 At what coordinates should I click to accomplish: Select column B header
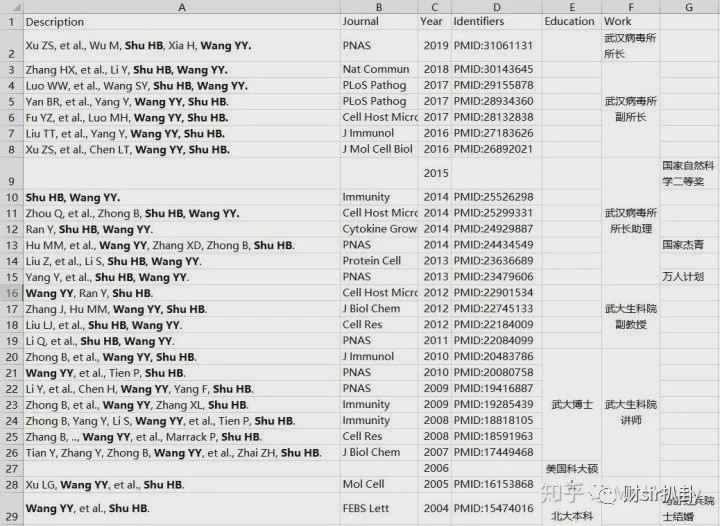379,7
